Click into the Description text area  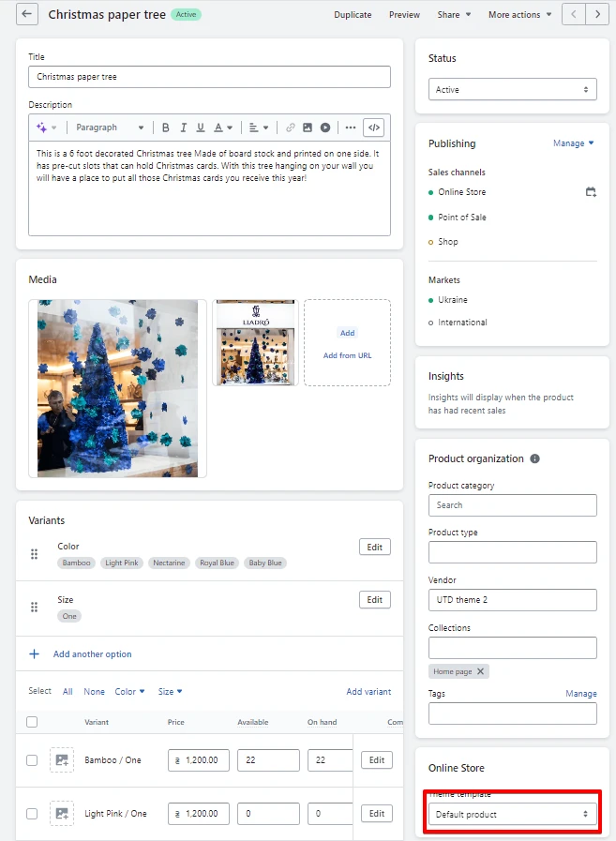(209, 188)
